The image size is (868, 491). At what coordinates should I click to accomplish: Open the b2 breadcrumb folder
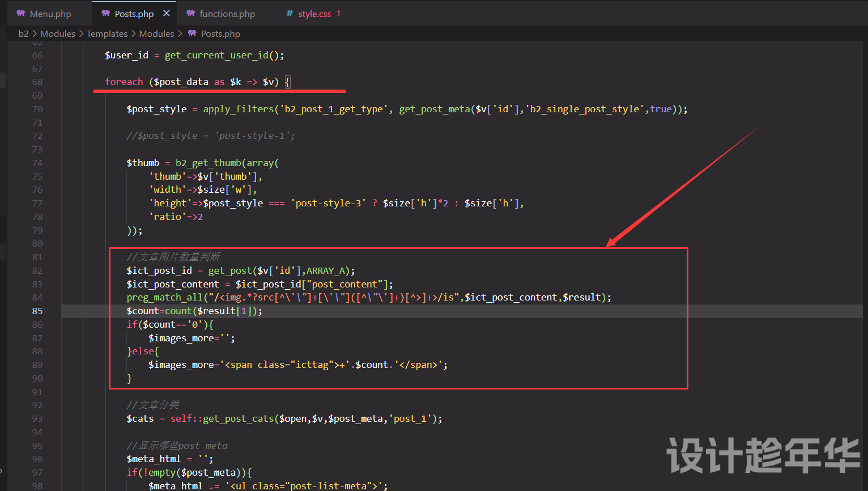[x=23, y=33]
